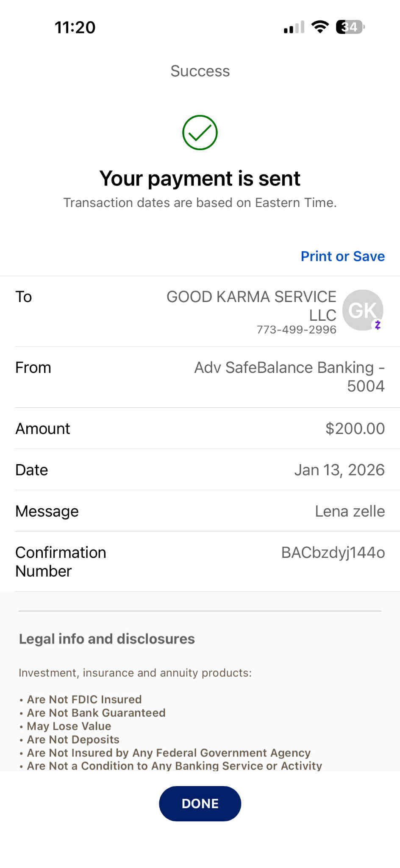
Task: Tap the Jan 13, 2026 date
Action: point(339,470)
